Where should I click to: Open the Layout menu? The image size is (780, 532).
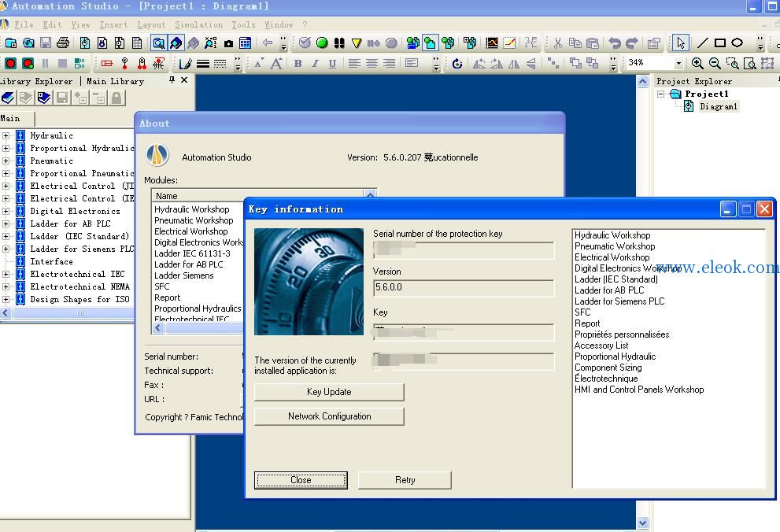[x=151, y=24]
